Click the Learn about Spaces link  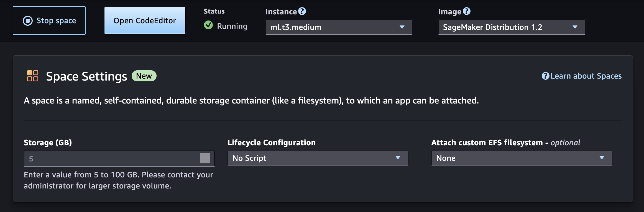click(x=586, y=76)
